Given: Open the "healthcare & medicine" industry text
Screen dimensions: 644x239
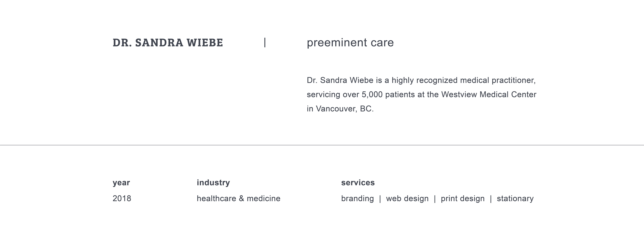Looking at the screenshot, I should [x=238, y=199].
